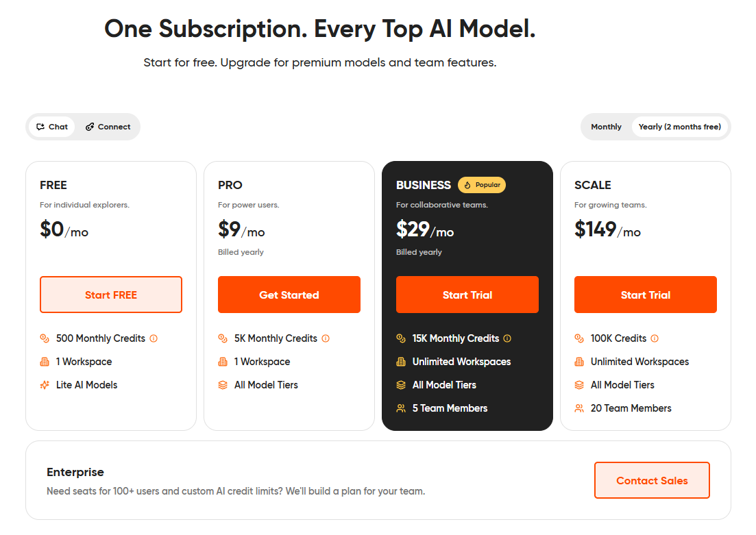756x535 pixels.
Task: Click the info icon beside 100K Credits
Action: tap(655, 338)
